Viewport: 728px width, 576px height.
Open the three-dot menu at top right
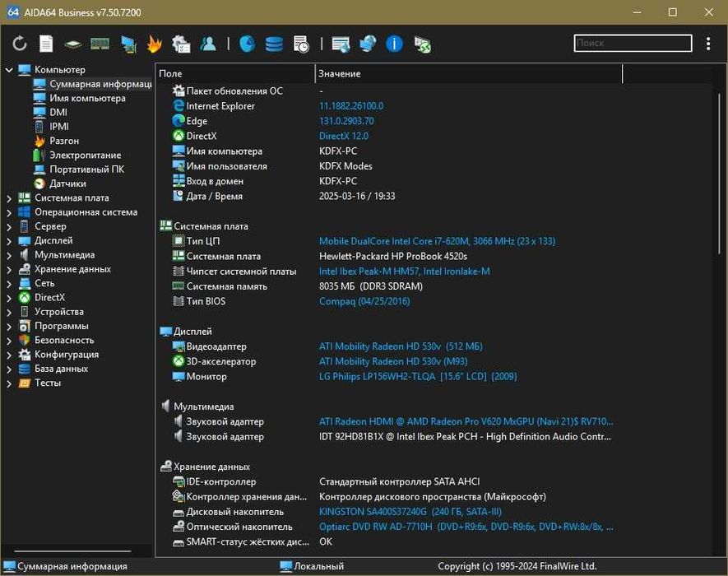[x=708, y=44]
